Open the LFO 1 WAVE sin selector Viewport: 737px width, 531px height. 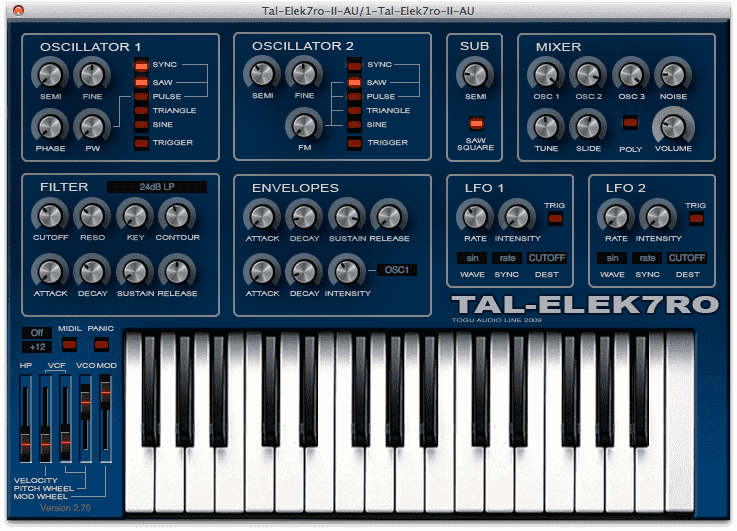coord(472,258)
